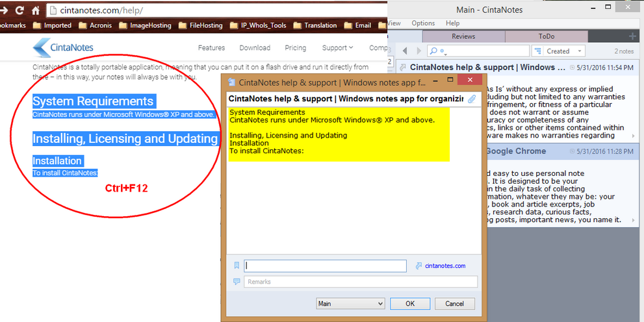
Task: Click the yellow highlighted note text area
Action: pos(339,134)
